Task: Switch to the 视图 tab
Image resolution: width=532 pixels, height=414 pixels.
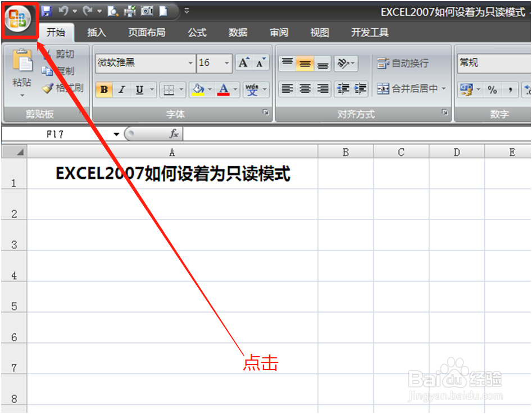Action: pyautogui.click(x=320, y=32)
